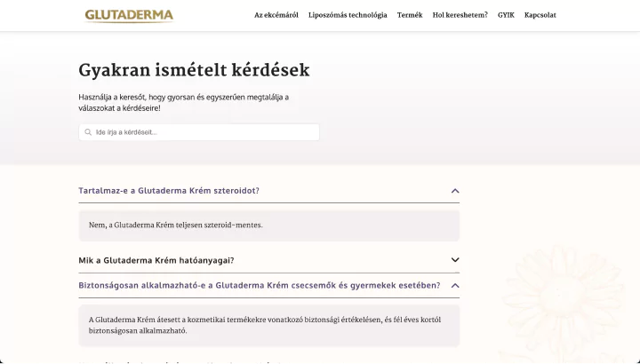Go to 'Liposzómás technológia' page
Viewport: 640px width, 364px height.
pyautogui.click(x=348, y=15)
